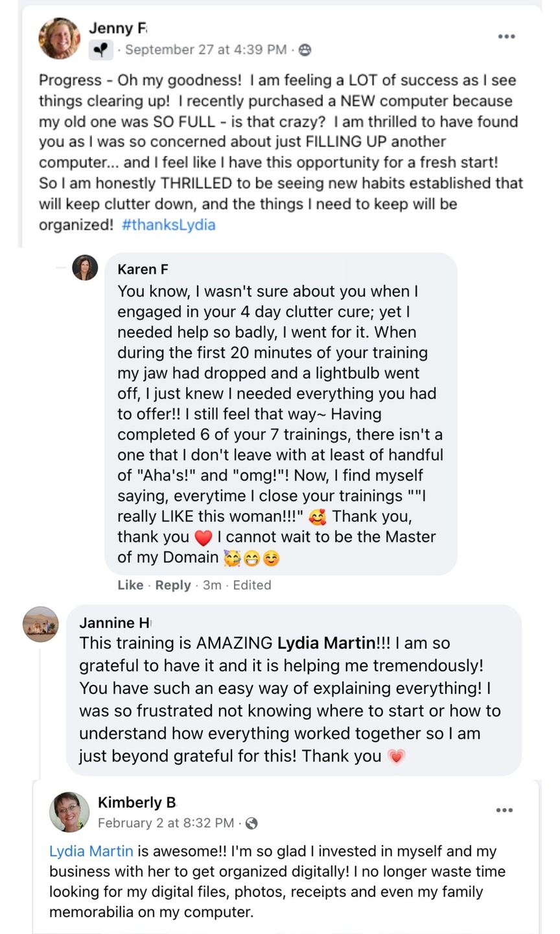This screenshot has width=560, height=934.
Task: Click the group privacy icon on Jenny's post
Action: (x=305, y=50)
